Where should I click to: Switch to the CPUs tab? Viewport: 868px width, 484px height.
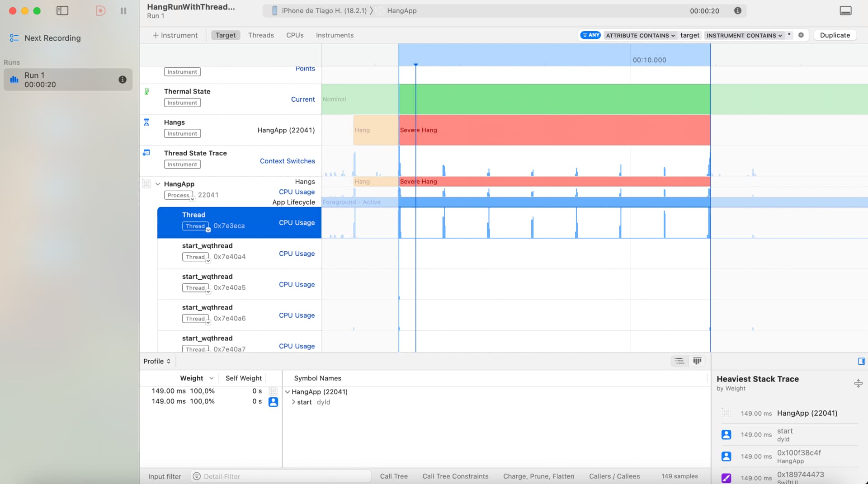295,35
